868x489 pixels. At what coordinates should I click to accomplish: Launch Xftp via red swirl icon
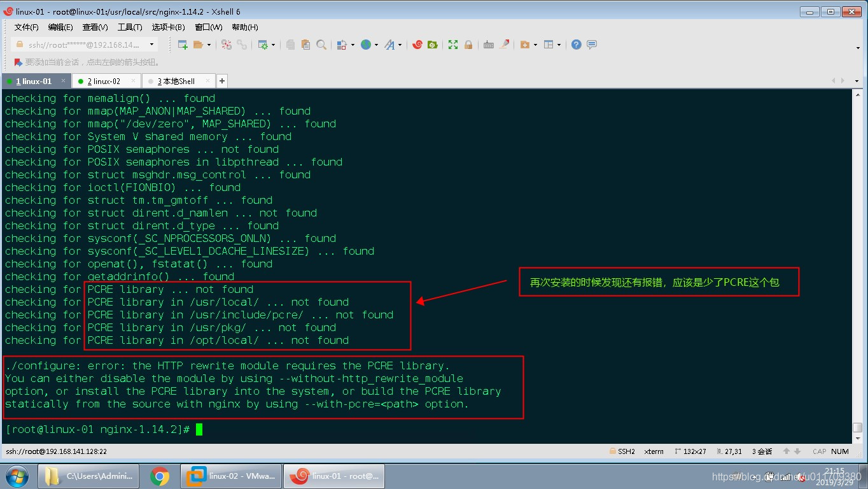pos(417,45)
